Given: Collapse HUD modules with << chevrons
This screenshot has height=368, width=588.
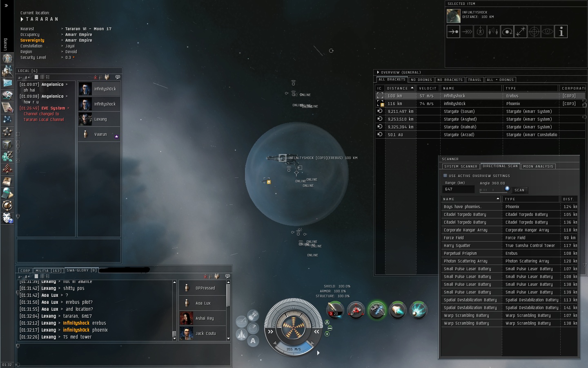Looking at the screenshot, I should coord(316,332).
